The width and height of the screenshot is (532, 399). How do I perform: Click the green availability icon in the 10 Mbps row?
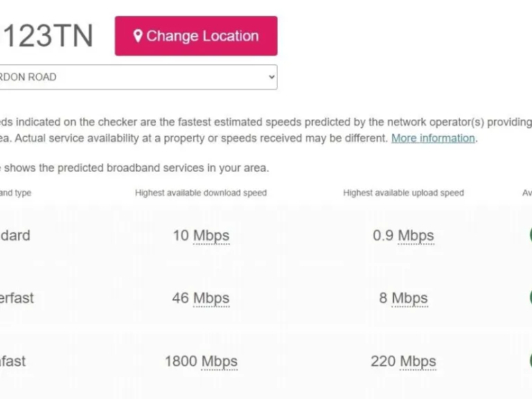pyautogui.click(x=530, y=234)
